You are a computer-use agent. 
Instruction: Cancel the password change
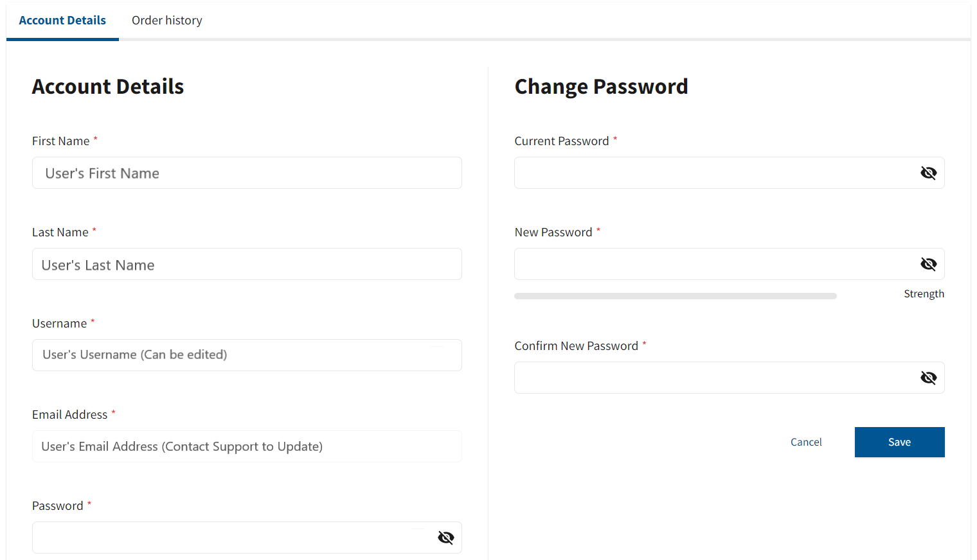(x=806, y=442)
